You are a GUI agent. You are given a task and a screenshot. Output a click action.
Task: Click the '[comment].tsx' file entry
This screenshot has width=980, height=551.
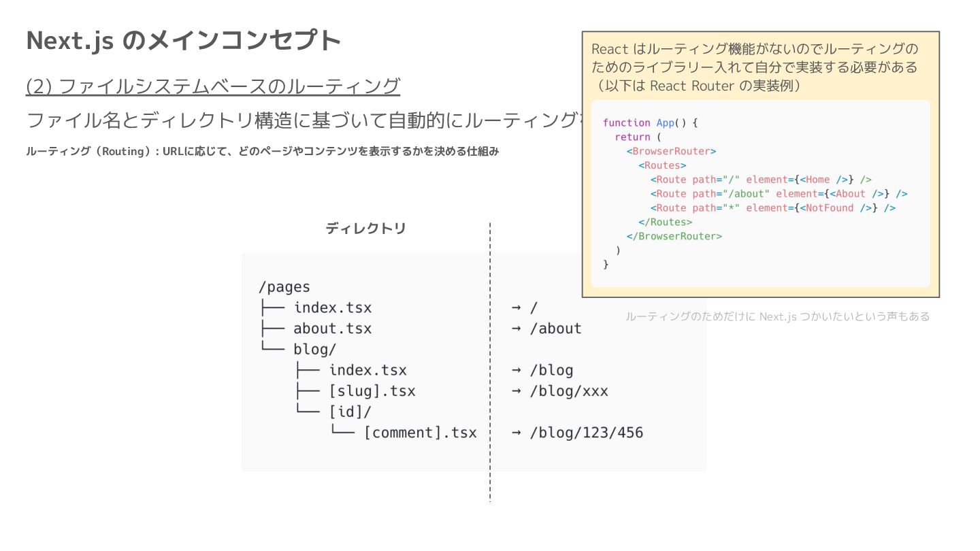coord(421,433)
